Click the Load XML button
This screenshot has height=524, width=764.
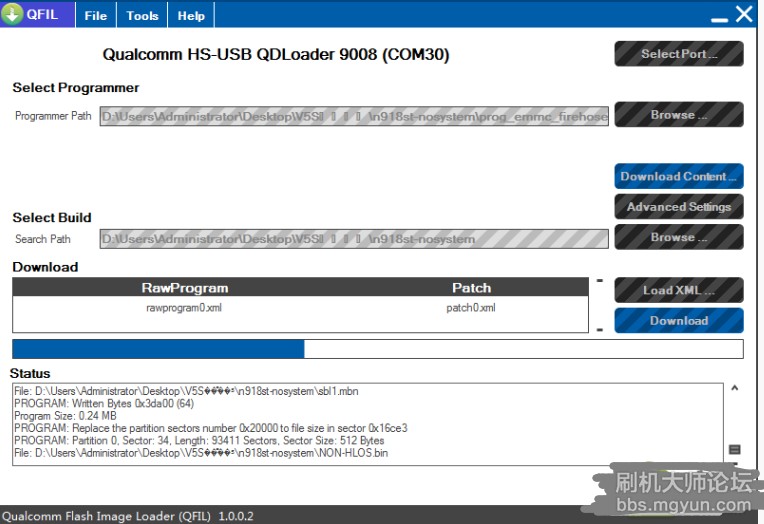[x=679, y=290]
